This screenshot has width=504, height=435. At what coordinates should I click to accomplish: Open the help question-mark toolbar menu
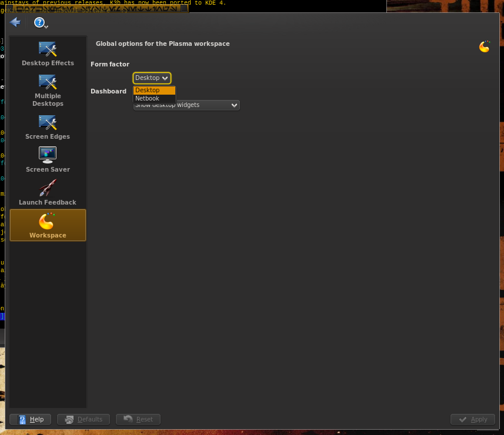[41, 22]
